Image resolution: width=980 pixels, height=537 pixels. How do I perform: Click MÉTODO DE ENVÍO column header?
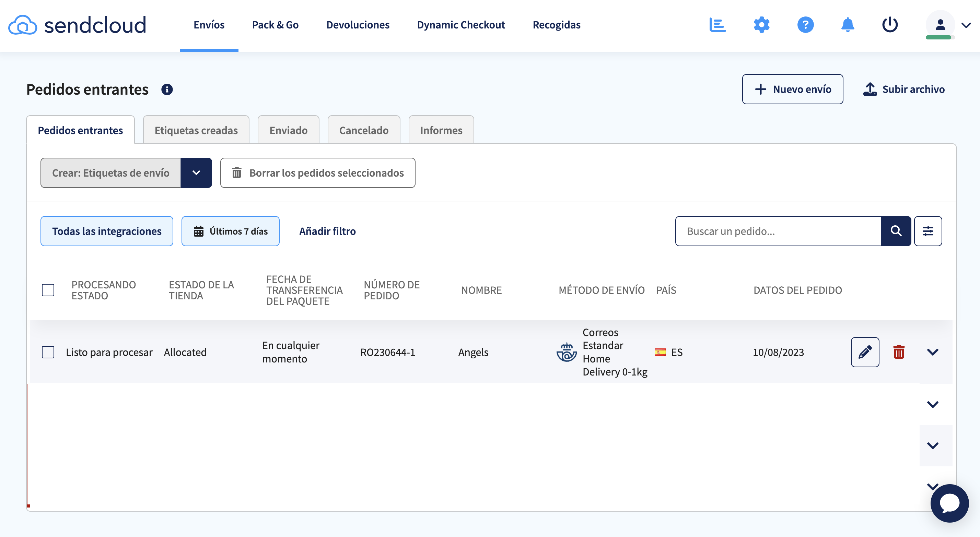pos(602,290)
